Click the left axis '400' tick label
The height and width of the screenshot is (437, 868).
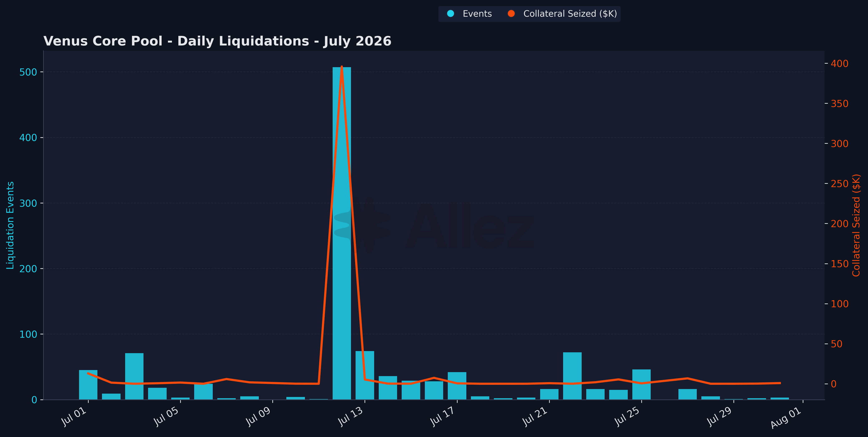28,137
